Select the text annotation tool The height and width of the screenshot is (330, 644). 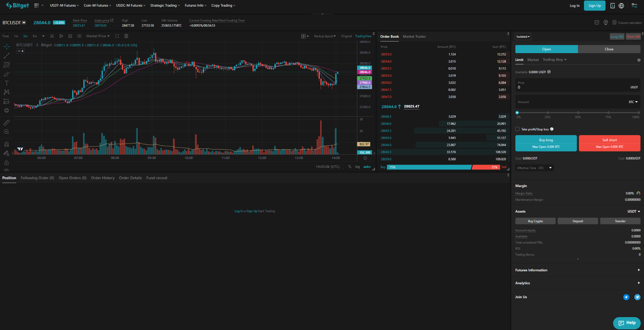(7, 83)
